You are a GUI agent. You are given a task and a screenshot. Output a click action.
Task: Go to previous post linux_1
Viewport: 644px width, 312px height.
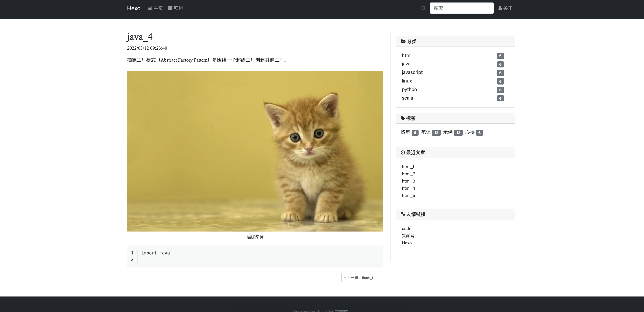tap(359, 277)
